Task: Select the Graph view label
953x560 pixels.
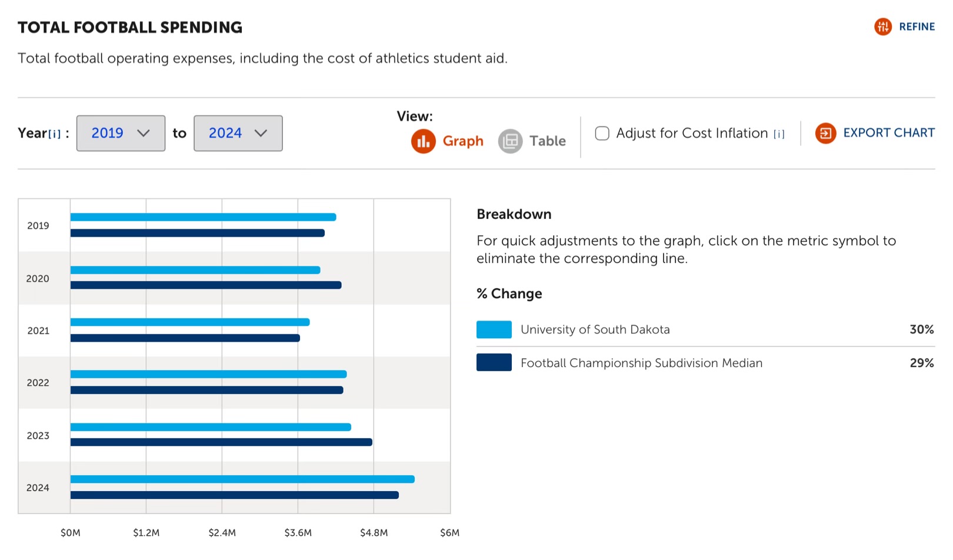Action: tap(463, 141)
